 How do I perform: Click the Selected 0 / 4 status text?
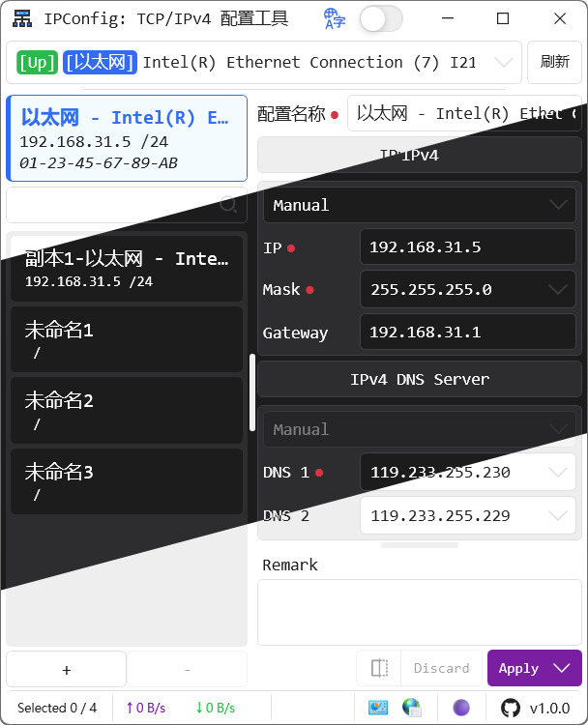(57, 708)
